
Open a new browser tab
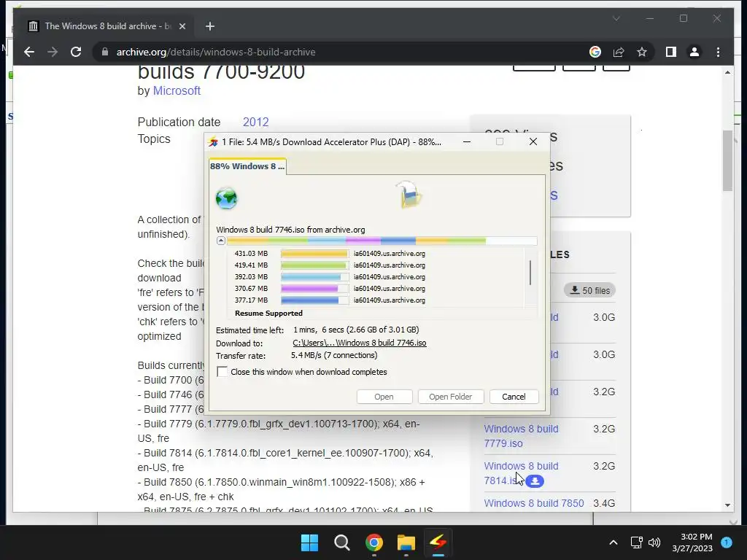pos(210,26)
